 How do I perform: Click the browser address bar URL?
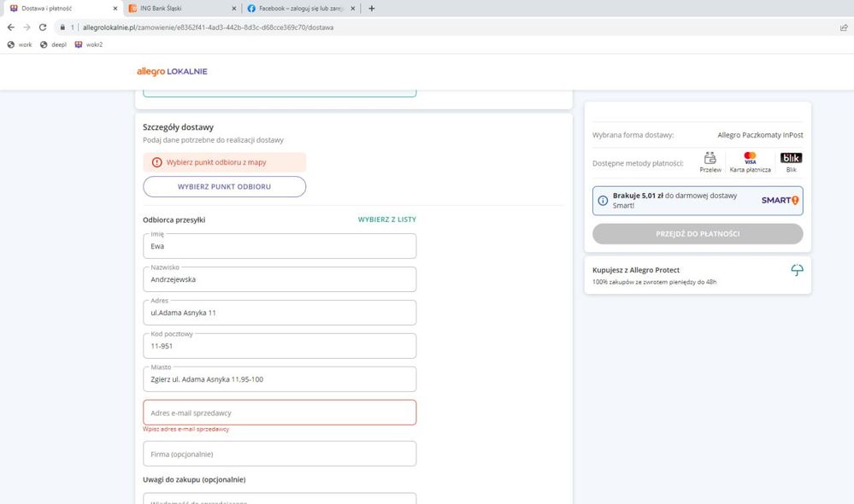(208, 27)
